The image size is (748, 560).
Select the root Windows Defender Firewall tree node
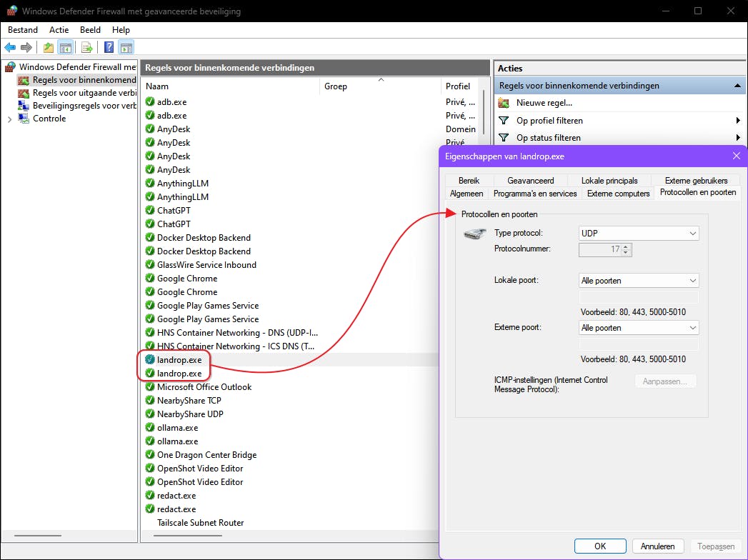coord(77,66)
